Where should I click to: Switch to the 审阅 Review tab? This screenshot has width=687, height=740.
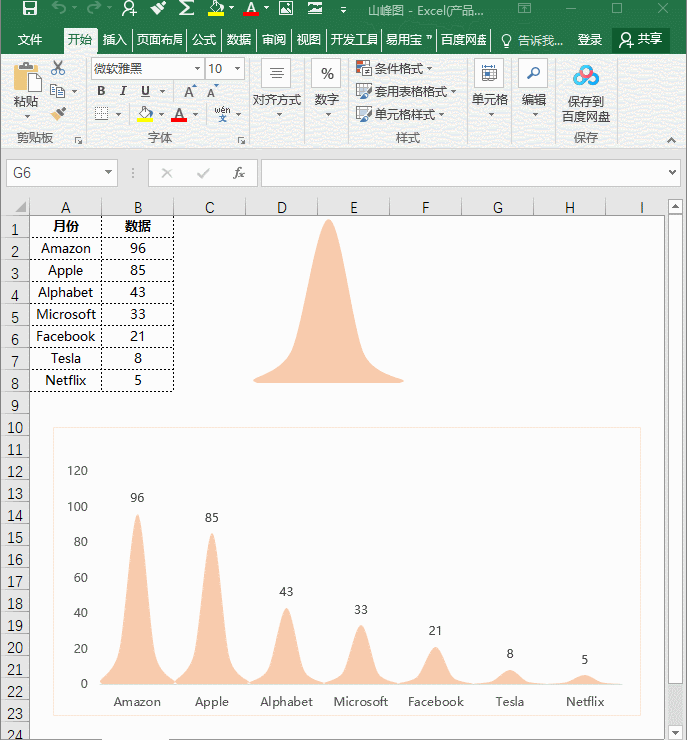click(274, 40)
